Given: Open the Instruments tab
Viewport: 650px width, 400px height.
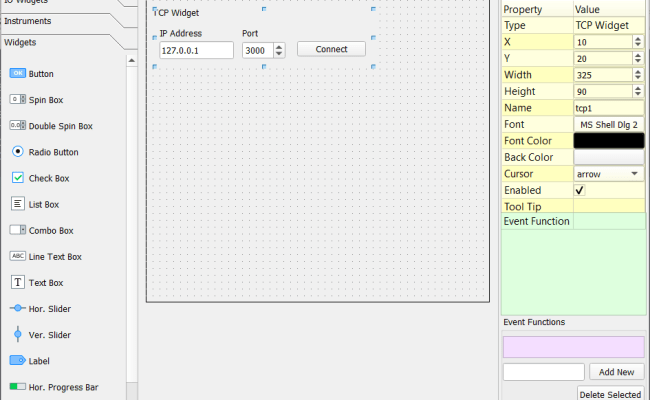Looking at the screenshot, I should (x=27, y=21).
